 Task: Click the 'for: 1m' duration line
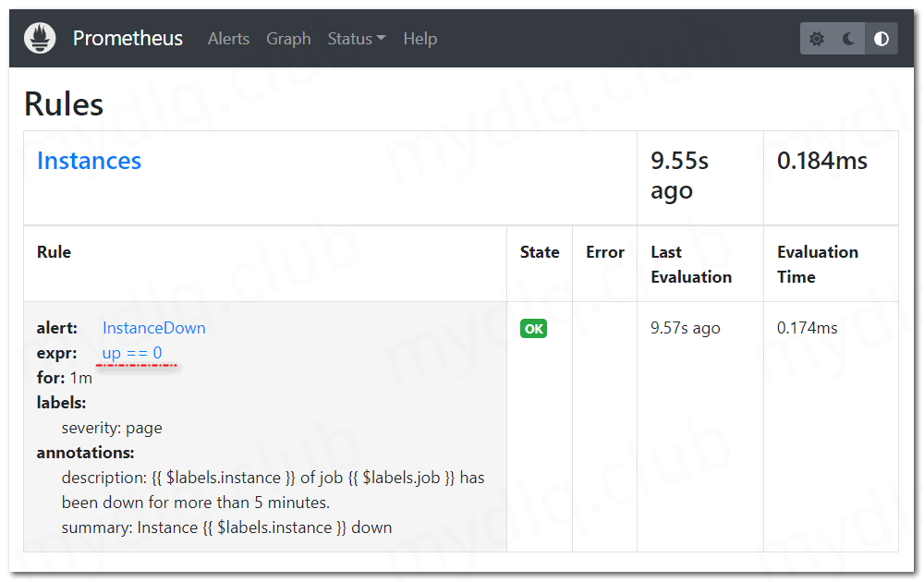[x=65, y=378]
